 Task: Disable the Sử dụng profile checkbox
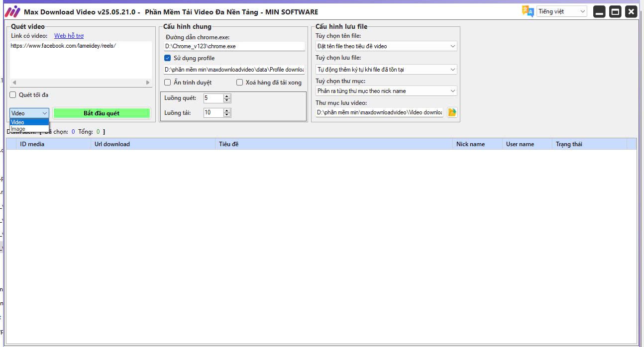tap(168, 58)
